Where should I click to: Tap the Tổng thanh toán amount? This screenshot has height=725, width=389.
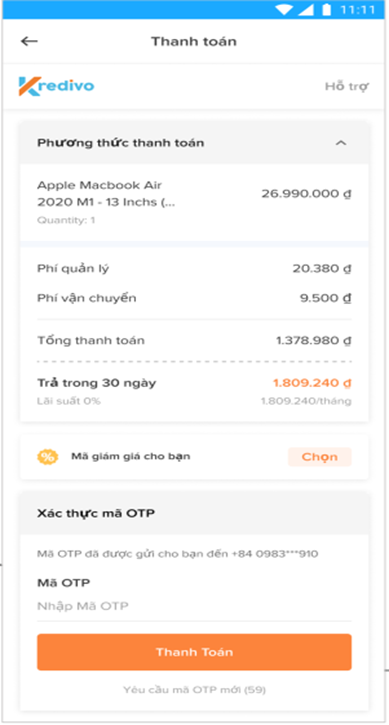tap(314, 341)
